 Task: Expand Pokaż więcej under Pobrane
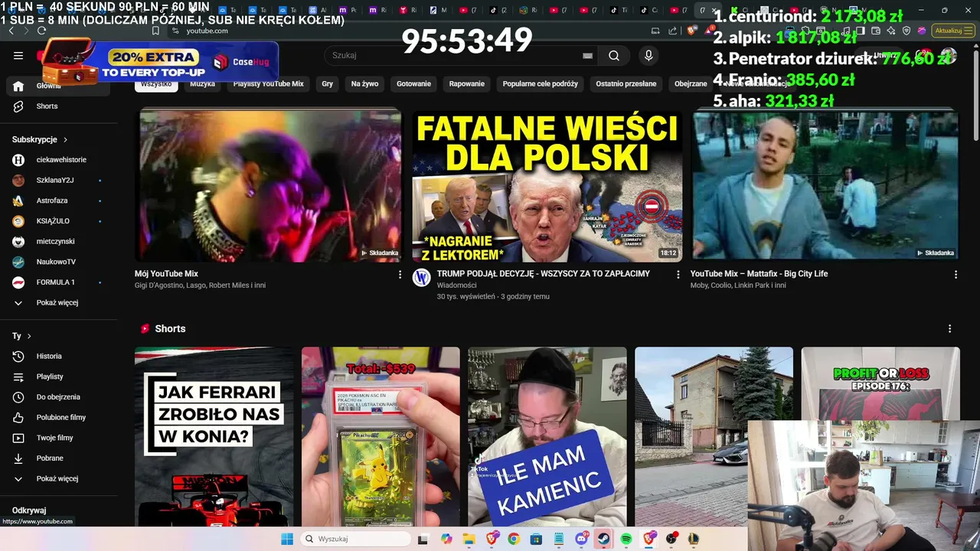pyautogui.click(x=59, y=479)
